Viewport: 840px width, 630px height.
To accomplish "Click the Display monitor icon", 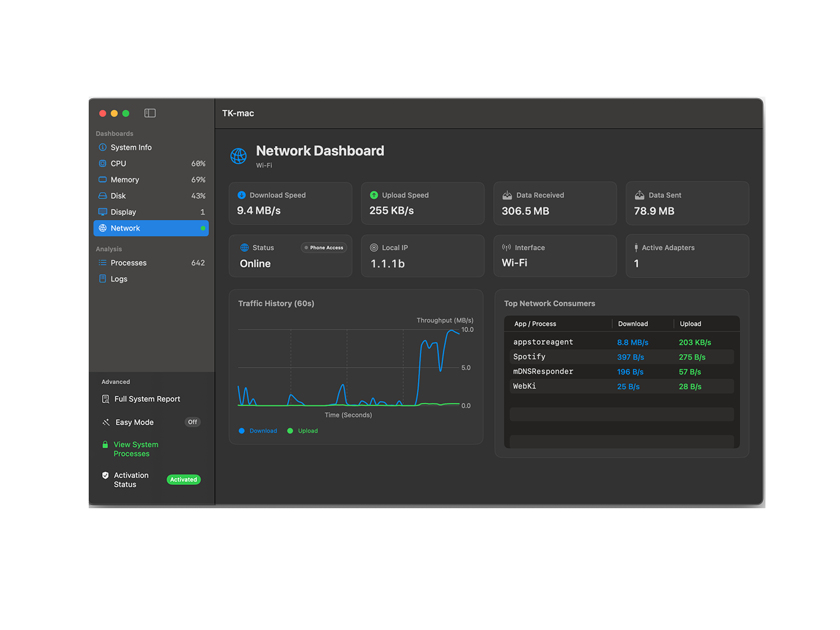I will [103, 212].
